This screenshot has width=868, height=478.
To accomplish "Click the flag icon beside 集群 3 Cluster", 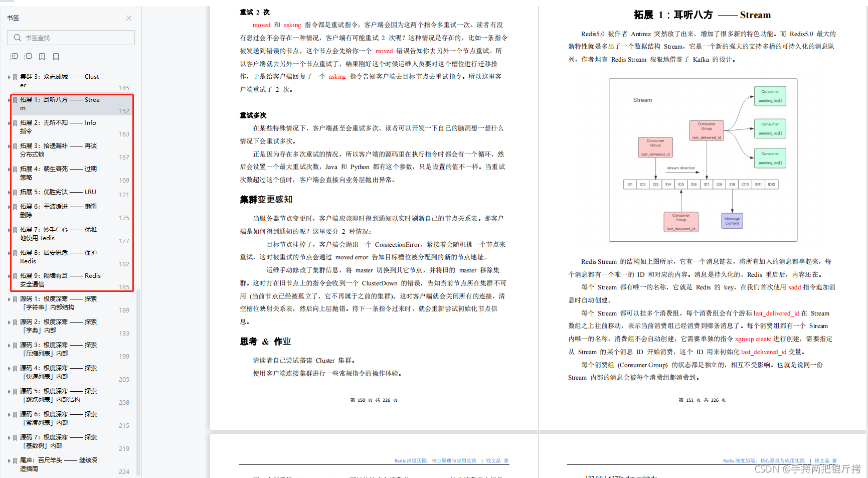I will pos(15,77).
